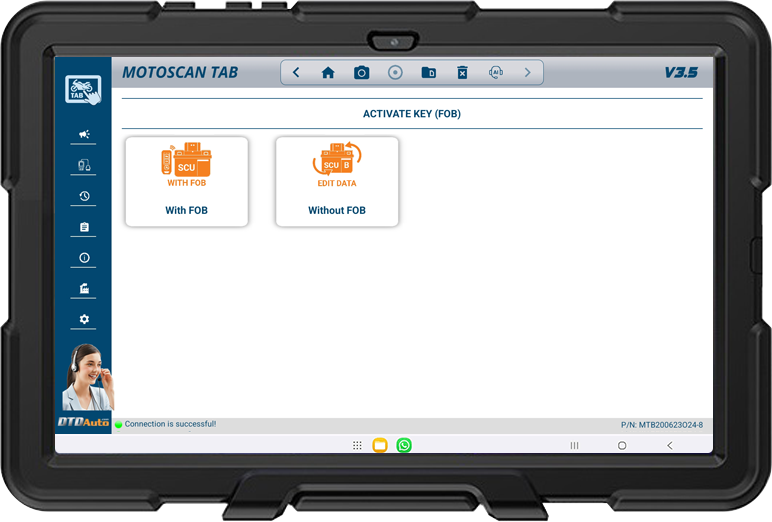This screenshot has width=772, height=522.
Task: Go back with the toolbar left arrow
Action: [x=296, y=73]
